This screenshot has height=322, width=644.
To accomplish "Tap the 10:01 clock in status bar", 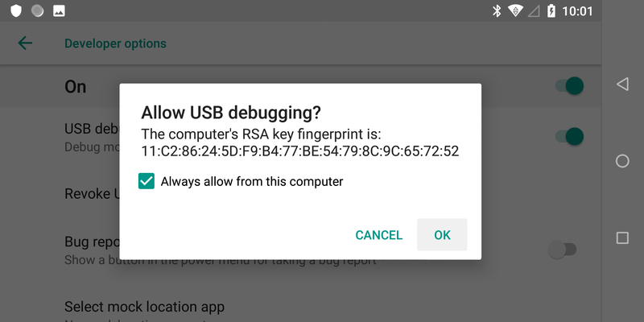I will pos(577,11).
